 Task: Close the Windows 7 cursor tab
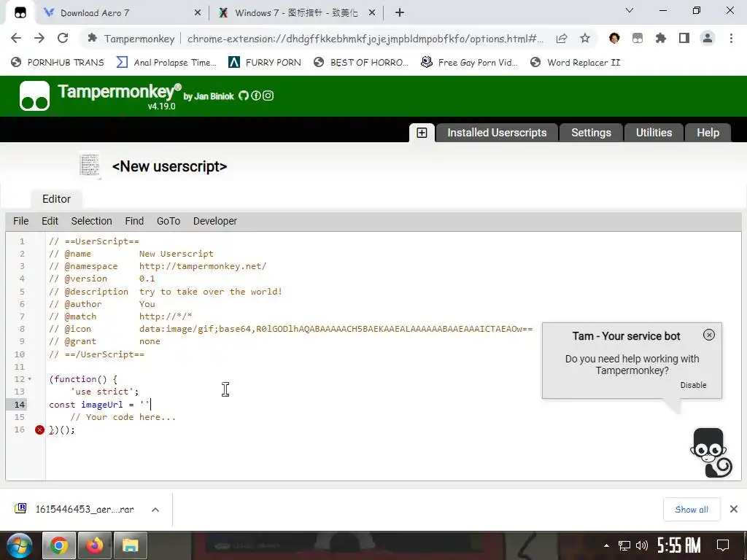[372, 13]
